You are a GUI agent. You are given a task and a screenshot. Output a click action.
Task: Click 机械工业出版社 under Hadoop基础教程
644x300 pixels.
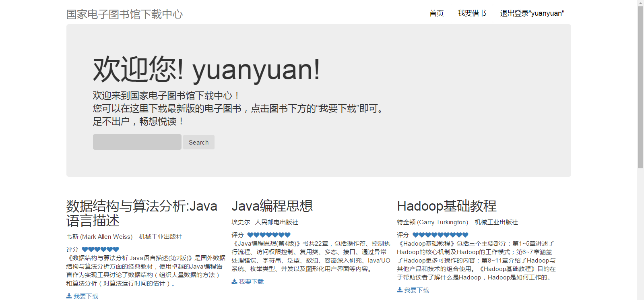[496, 222]
